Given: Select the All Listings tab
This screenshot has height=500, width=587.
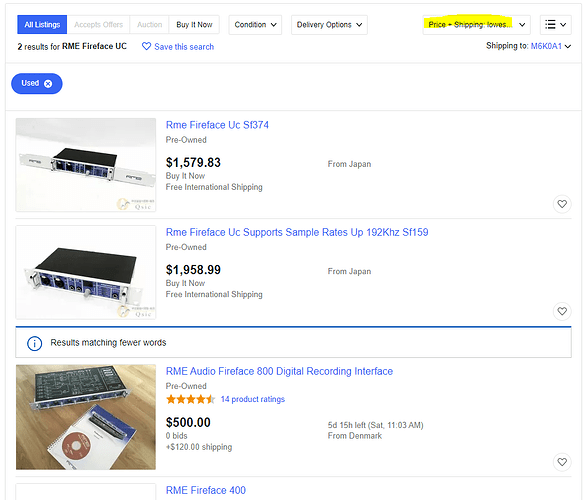Looking at the screenshot, I should (x=42, y=25).
